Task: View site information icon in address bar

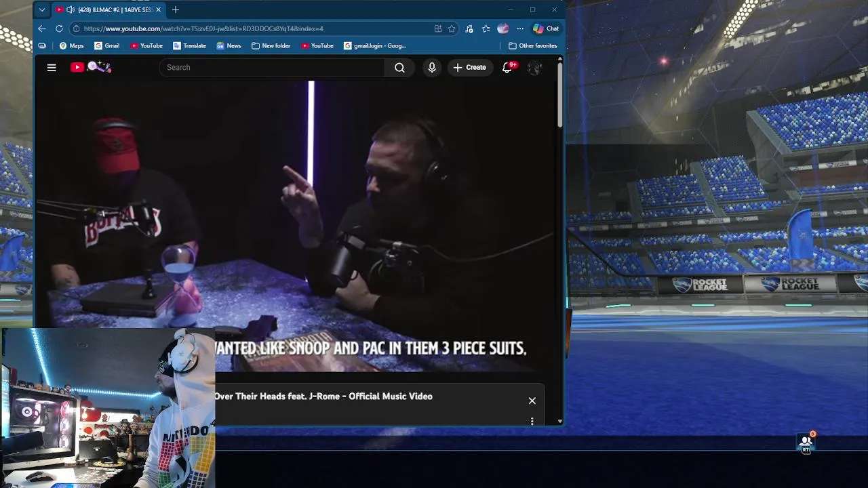Action: click(x=77, y=28)
